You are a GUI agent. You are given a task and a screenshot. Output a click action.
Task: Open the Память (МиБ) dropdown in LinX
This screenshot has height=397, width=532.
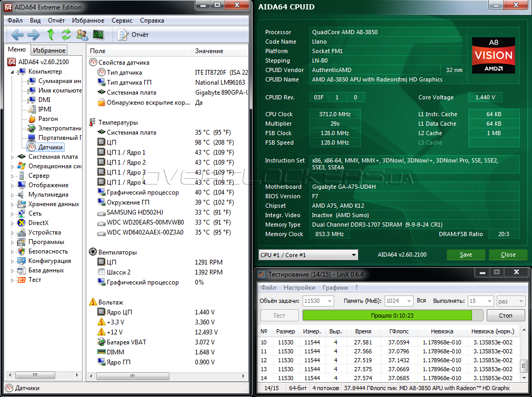pyautogui.click(x=409, y=301)
